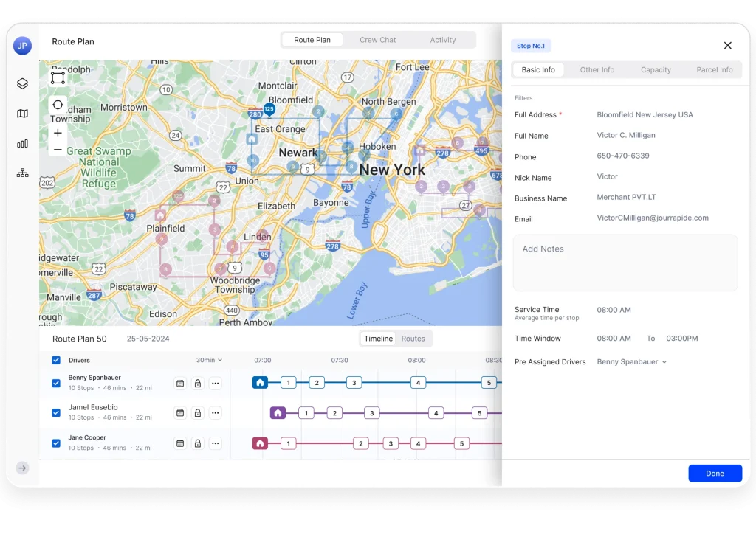
Task: Click the Route Plan 50 title
Action: click(x=80, y=339)
